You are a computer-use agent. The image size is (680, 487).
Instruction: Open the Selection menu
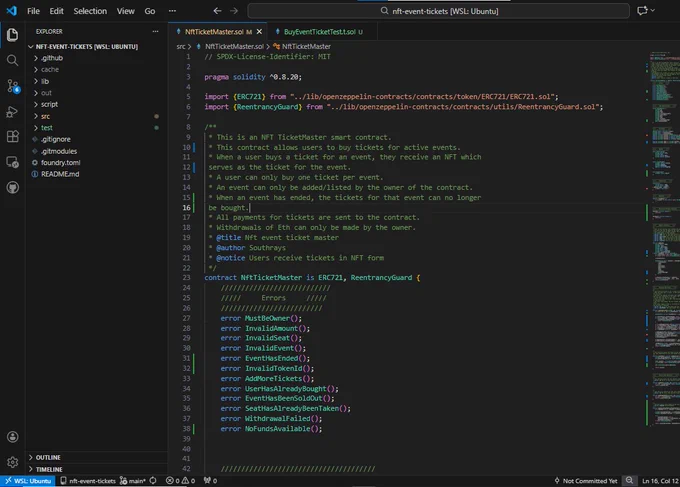[x=90, y=11]
